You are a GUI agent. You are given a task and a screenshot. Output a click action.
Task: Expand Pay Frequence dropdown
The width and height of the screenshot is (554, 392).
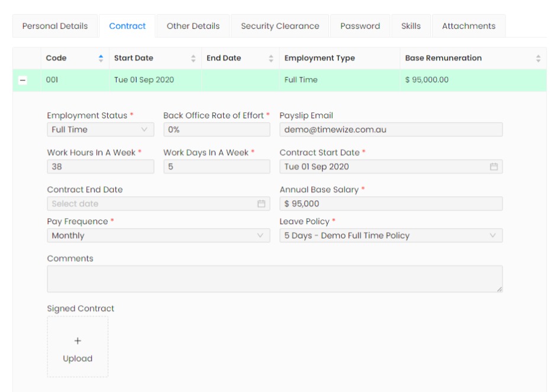pyautogui.click(x=158, y=235)
